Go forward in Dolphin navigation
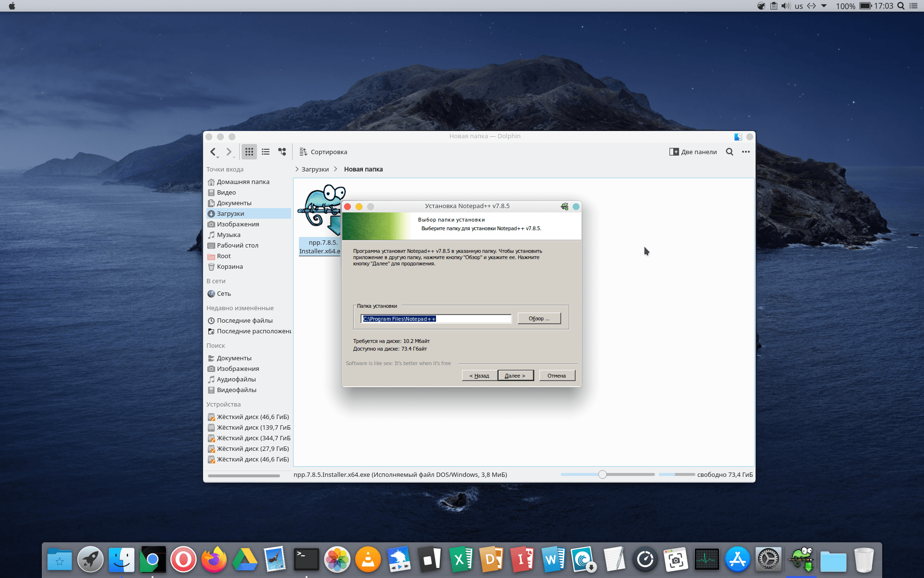Viewport: 924px width, 578px height. (x=229, y=152)
